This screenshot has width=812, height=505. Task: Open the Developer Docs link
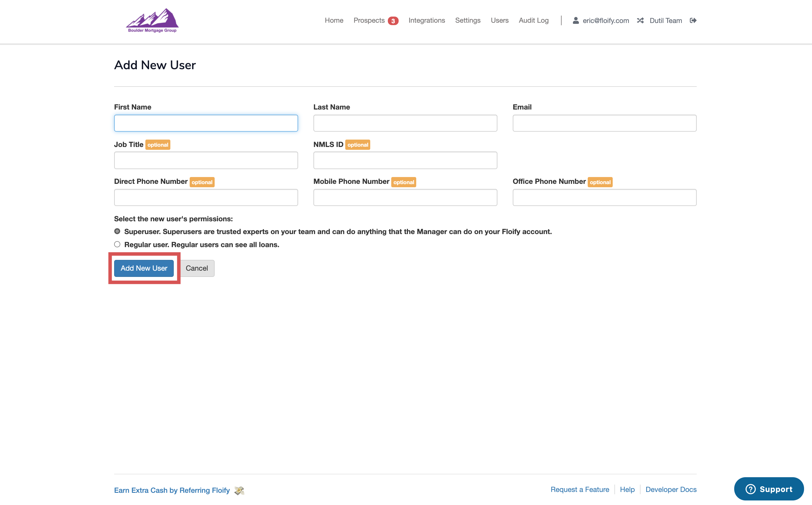[671, 489]
